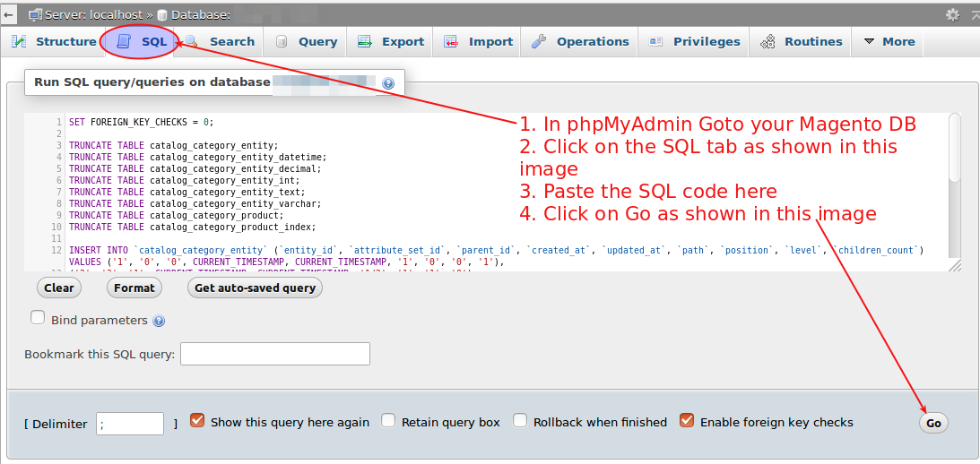Click the Get auto-saved query button

click(x=255, y=288)
